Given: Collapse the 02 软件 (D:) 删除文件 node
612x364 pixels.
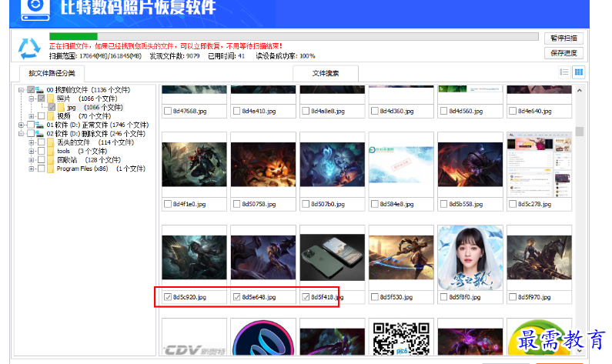Looking at the screenshot, I should [21, 134].
